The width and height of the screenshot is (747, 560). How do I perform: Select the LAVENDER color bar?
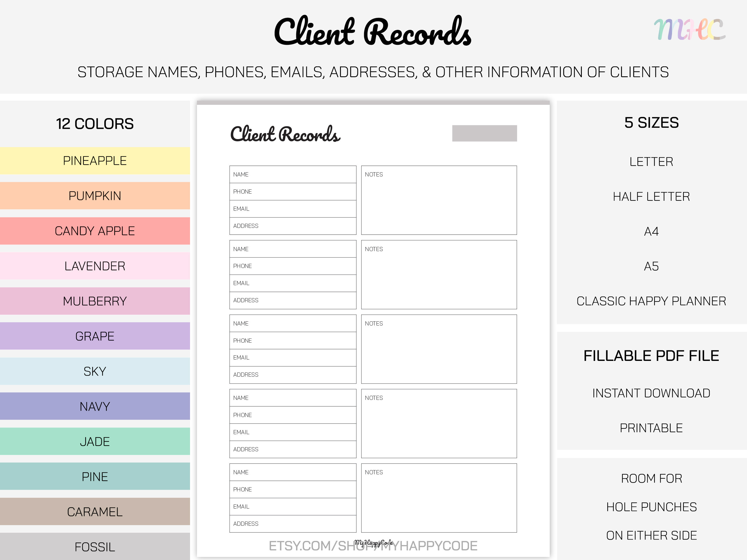(95, 266)
